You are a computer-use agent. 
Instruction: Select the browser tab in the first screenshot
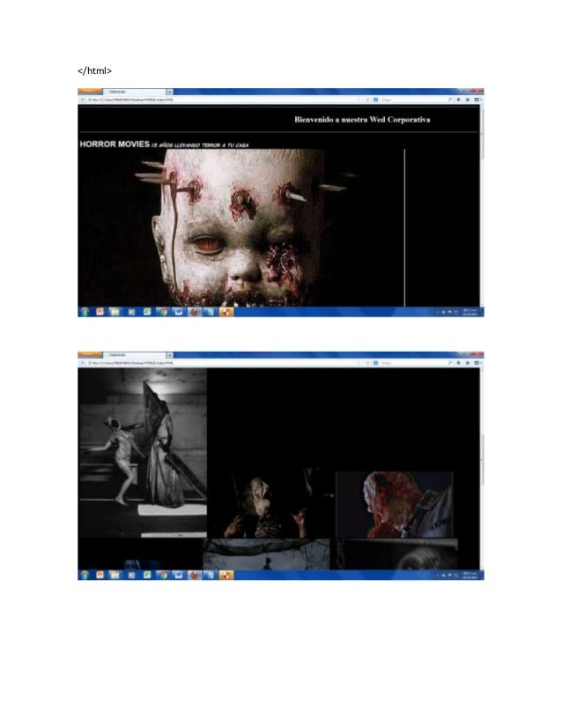pos(134,92)
